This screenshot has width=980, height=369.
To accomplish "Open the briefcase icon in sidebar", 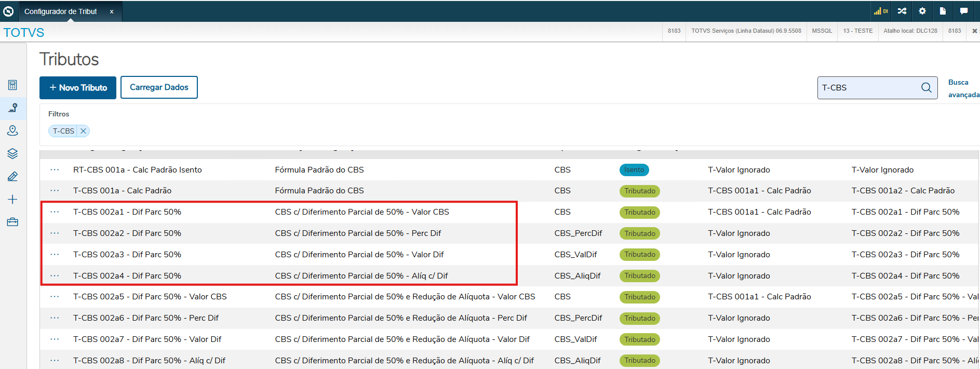I will click(x=12, y=222).
